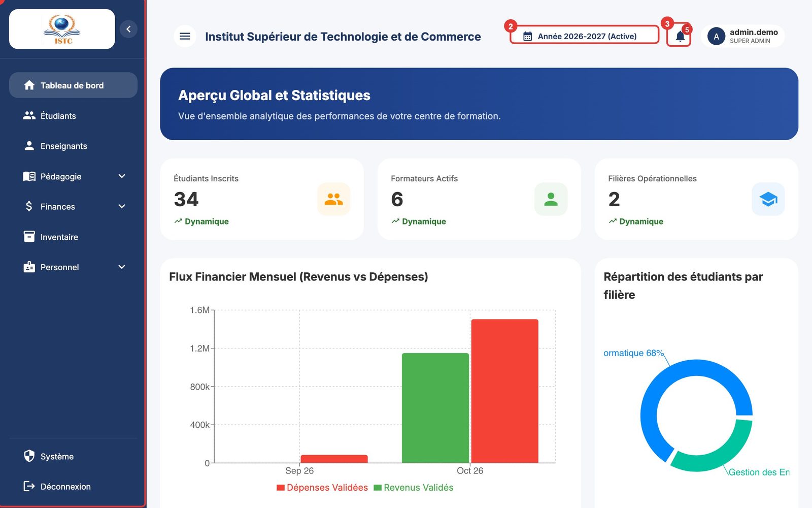Image resolution: width=812 pixels, height=508 pixels.
Task: Expand the Personnel submenu chevron
Action: 122,267
